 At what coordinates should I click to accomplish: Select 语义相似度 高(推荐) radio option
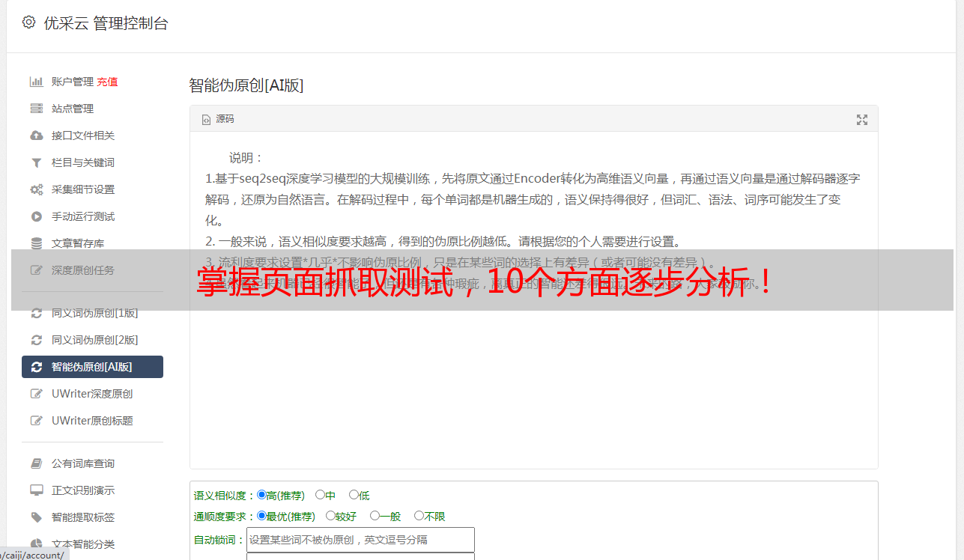point(261,495)
